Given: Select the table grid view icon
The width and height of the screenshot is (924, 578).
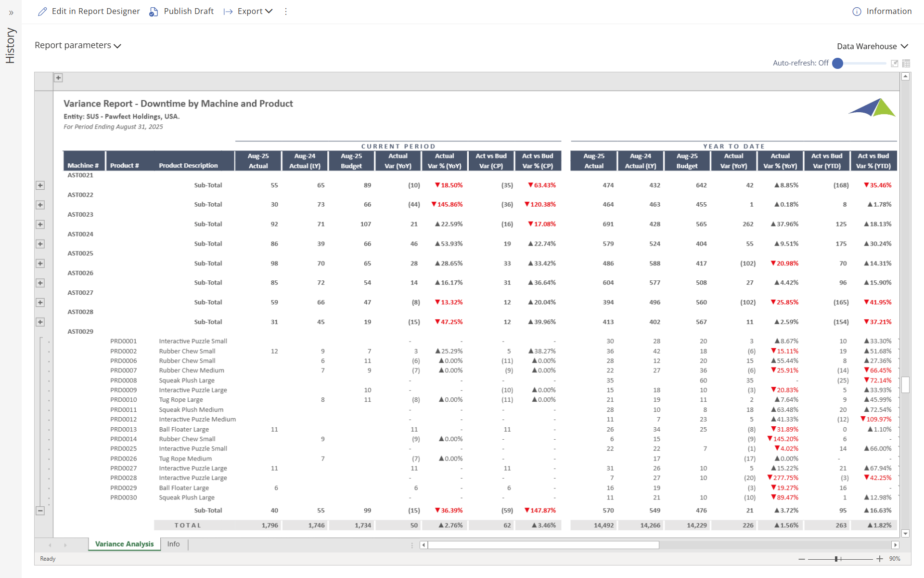Looking at the screenshot, I should (906, 63).
